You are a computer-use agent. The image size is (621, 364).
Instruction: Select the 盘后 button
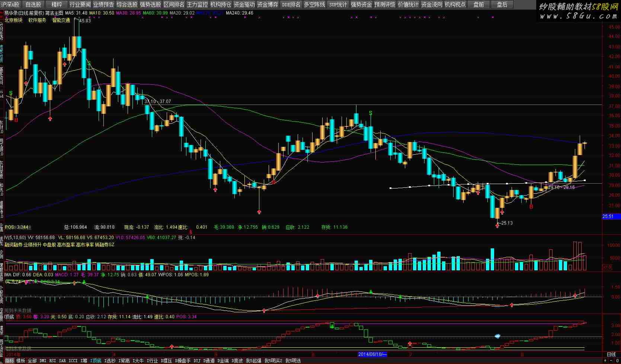tap(502, 4)
